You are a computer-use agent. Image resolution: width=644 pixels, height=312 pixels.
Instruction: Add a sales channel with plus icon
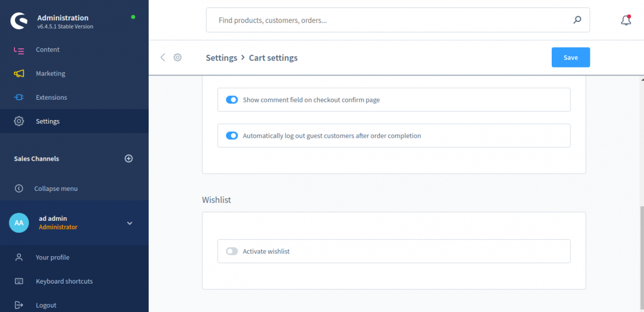[129, 159]
